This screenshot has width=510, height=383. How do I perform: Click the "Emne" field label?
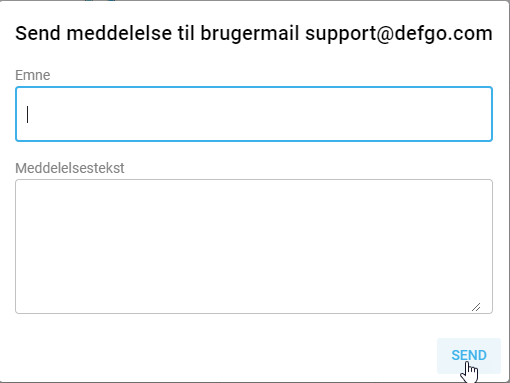point(33,75)
